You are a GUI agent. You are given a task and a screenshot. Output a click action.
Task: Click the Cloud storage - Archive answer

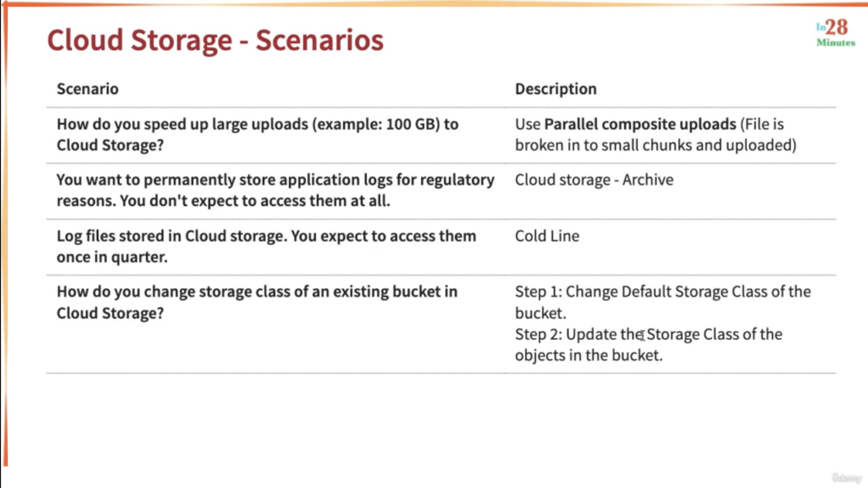coord(594,180)
